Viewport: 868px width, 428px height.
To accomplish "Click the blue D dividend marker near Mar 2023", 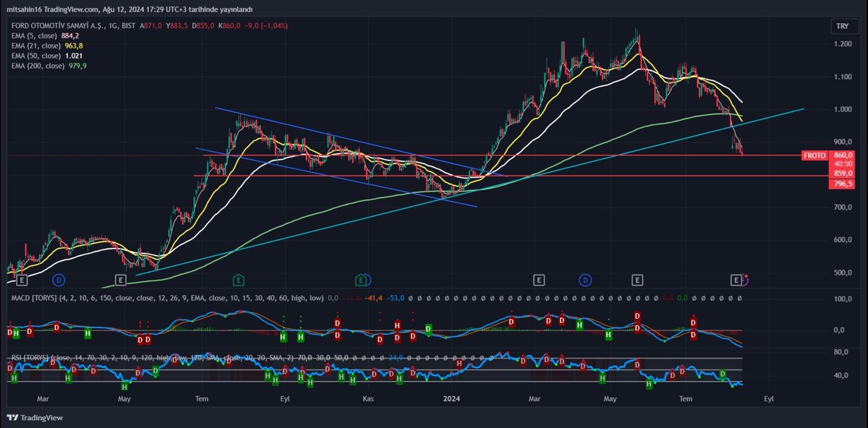I will pos(59,279).
